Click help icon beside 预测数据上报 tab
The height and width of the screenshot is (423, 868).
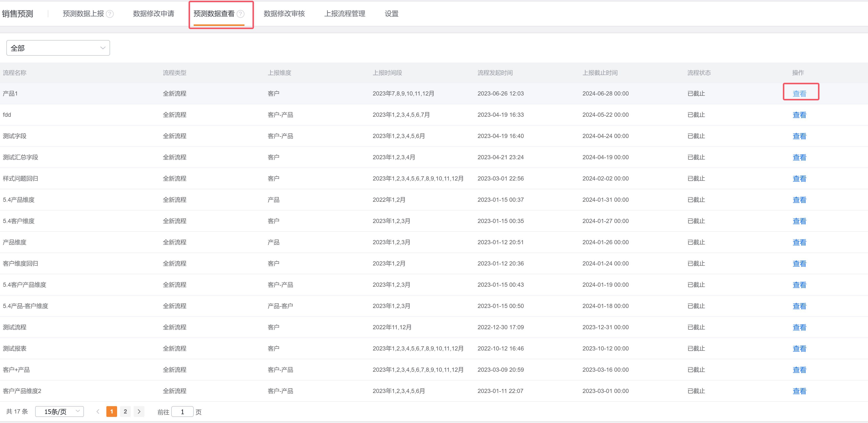[110, 14]
